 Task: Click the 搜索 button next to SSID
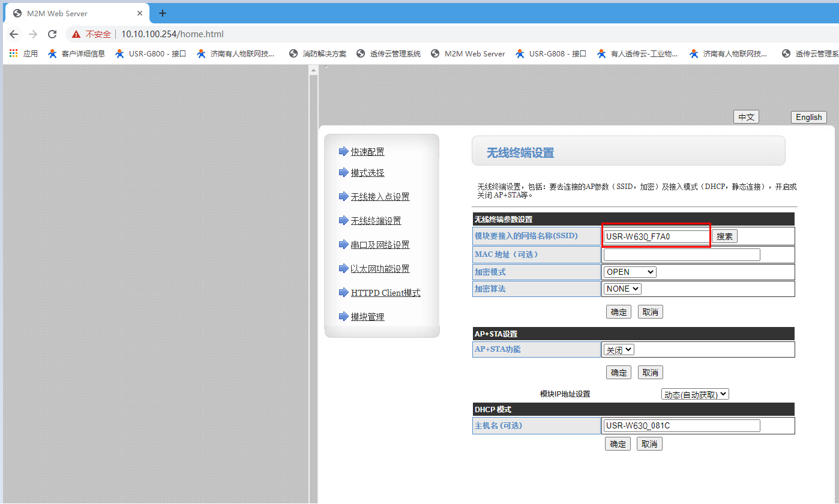[x=724, y=236]
